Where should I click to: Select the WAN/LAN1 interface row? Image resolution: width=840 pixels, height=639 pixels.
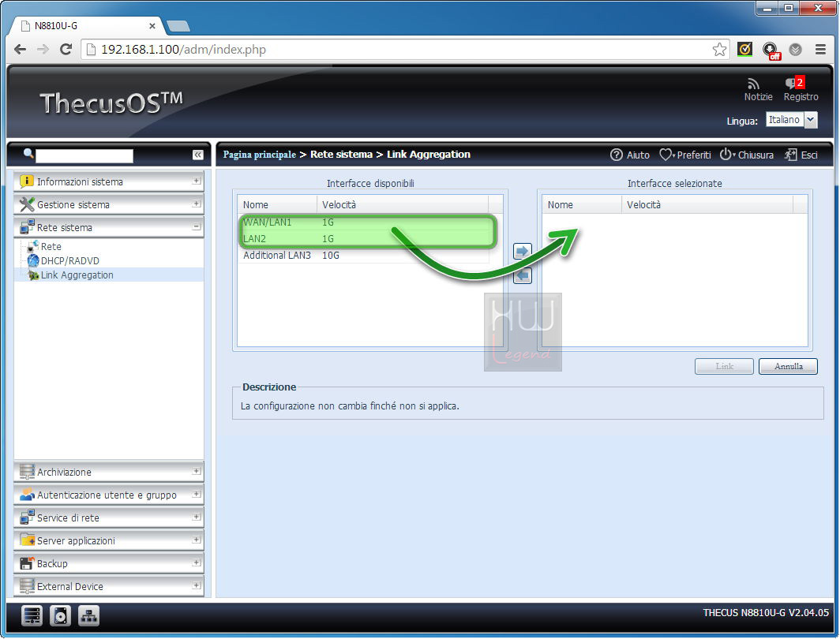pos(362,222)
